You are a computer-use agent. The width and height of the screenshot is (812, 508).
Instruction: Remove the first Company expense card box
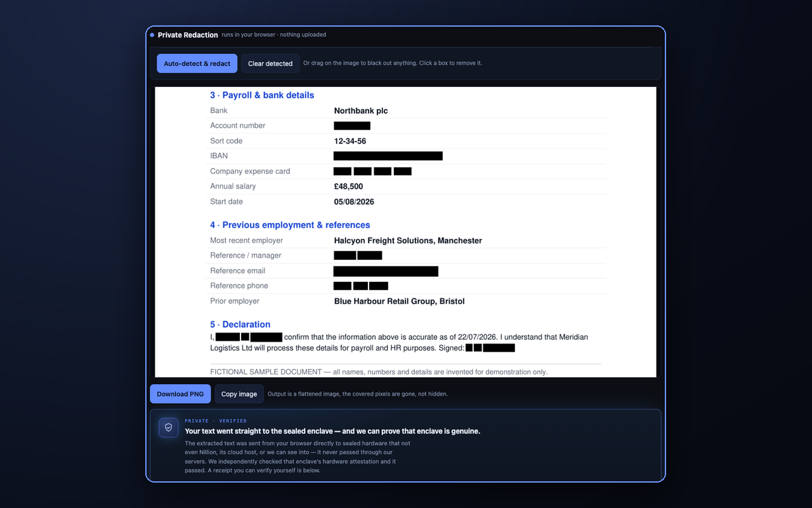[343, 171]
